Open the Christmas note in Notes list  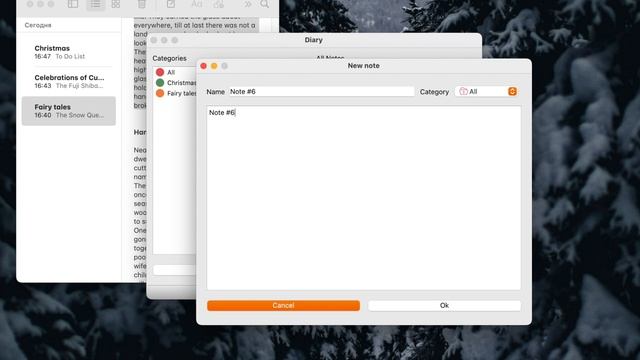(69, 52)
